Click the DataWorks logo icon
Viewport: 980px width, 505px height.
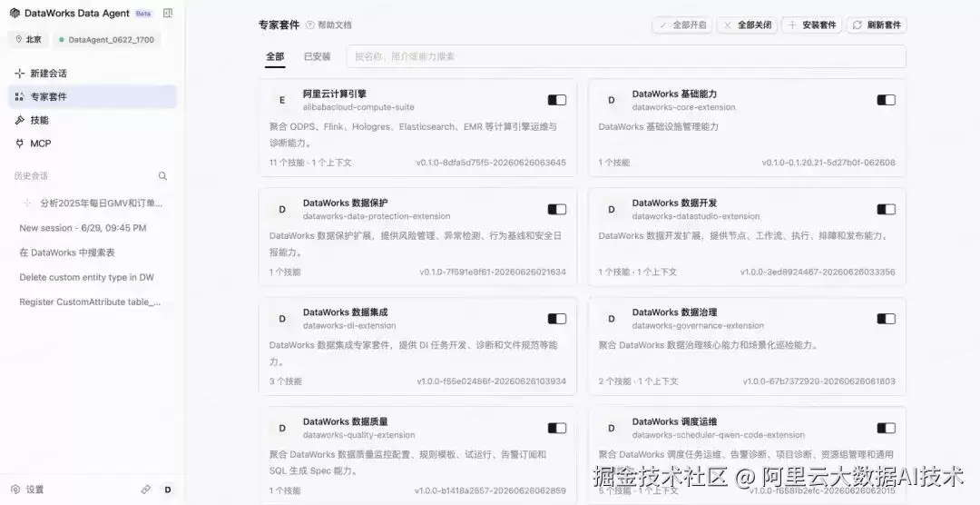click(15, 13)
